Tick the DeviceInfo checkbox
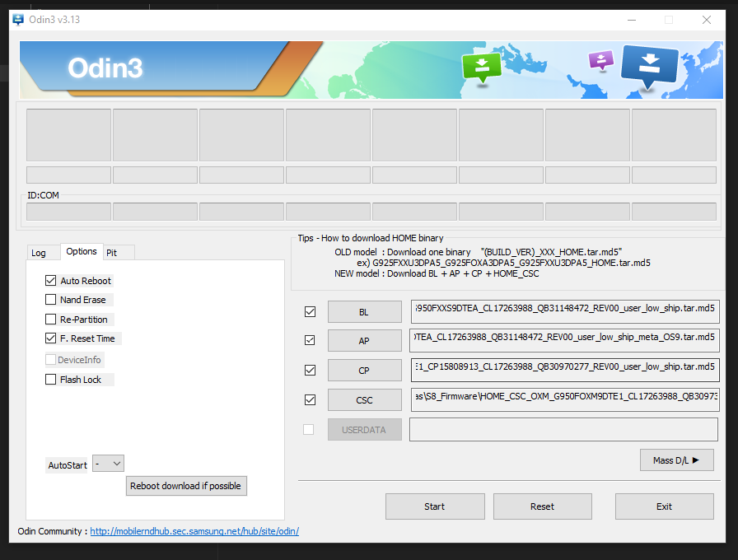This screenshot has width=738, height=560. pos(51,360)
